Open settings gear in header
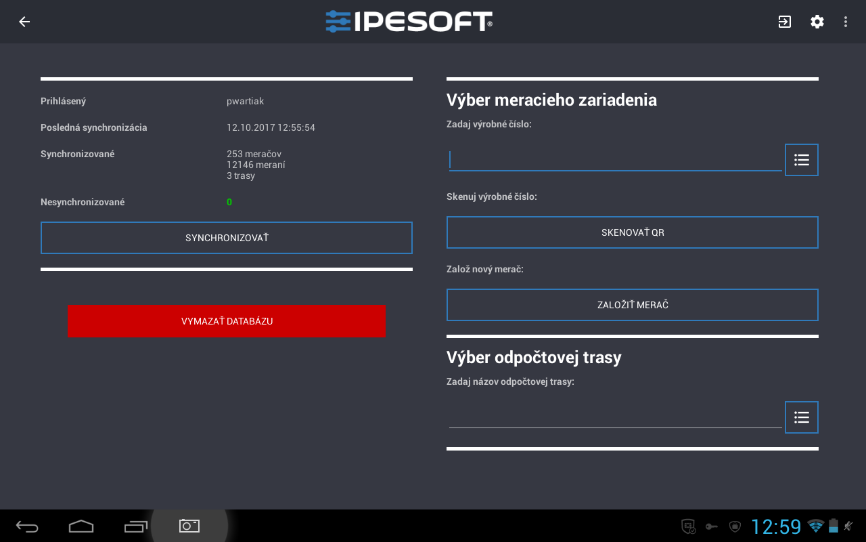 (x=817, y=22)
